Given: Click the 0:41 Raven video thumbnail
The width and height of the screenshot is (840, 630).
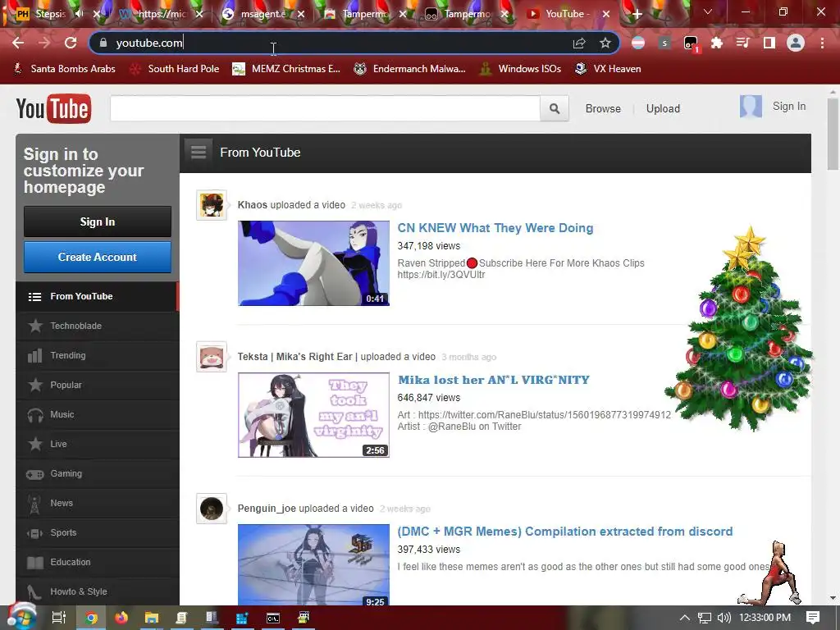Looking at the screenshot, I should pyautogui.click(x=313, y=263).
